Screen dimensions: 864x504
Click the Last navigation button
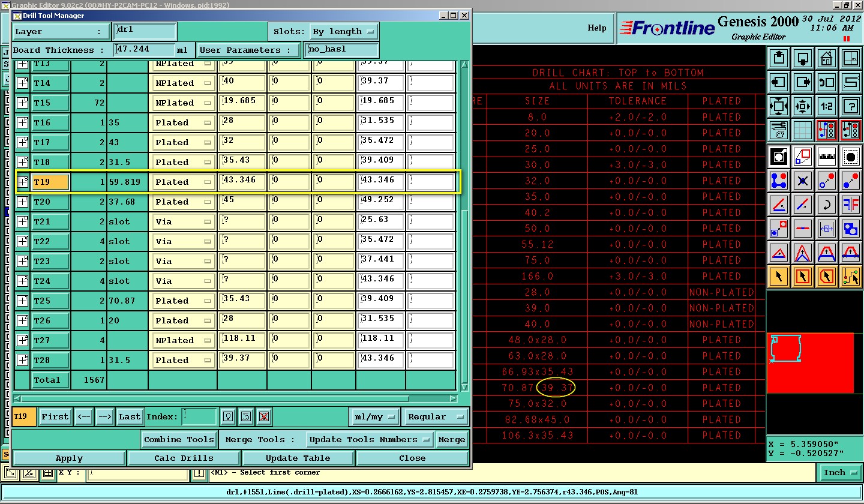click(x=130, y=416)
